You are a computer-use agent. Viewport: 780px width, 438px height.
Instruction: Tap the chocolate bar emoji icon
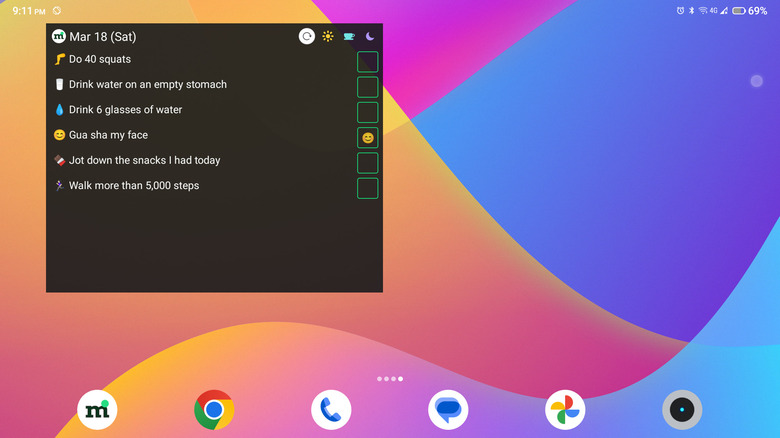click(x=60, y=160)
